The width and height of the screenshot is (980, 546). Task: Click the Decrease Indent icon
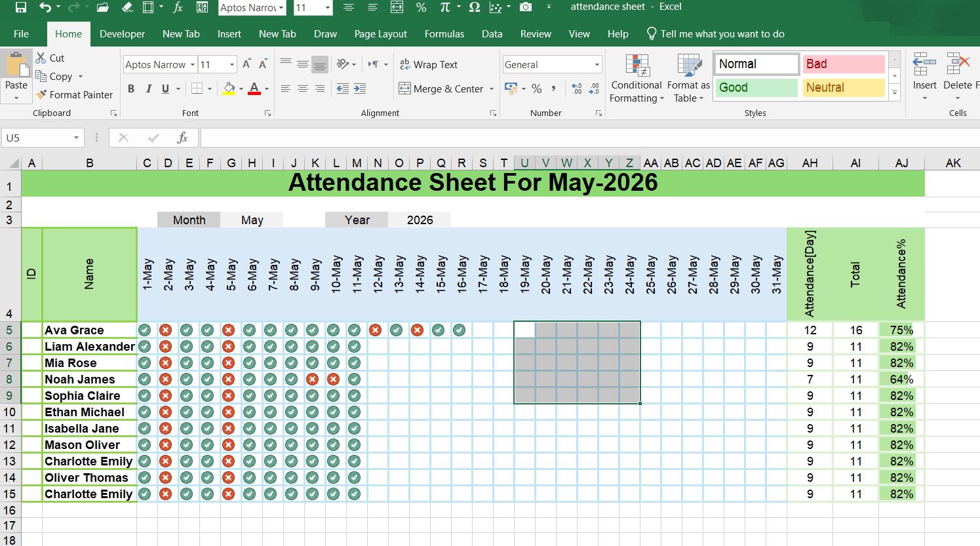tap(342, 88)
